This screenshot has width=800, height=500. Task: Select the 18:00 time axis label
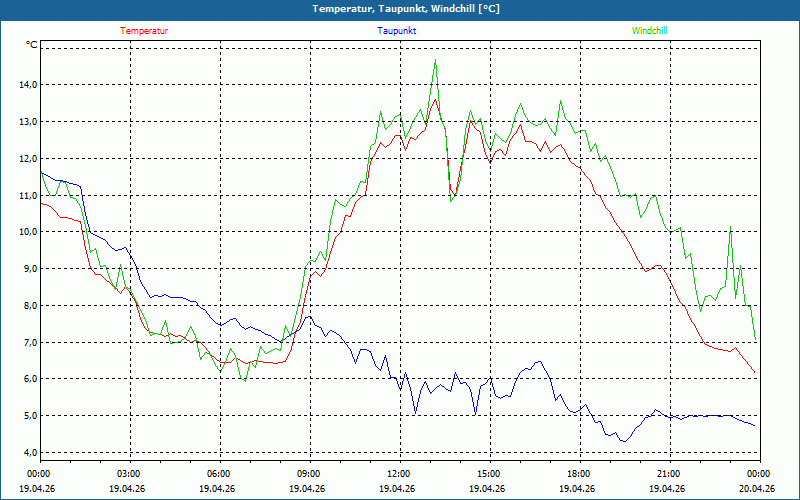(578, 474)
